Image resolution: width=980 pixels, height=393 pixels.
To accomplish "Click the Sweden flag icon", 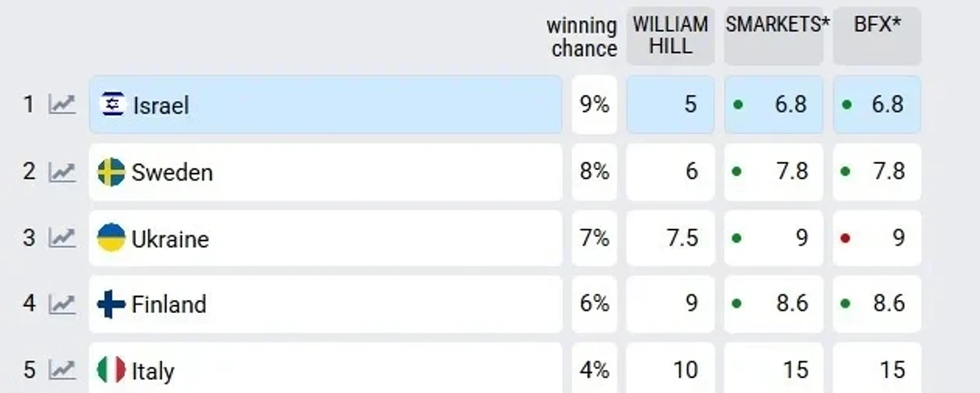I will point(111,172).
